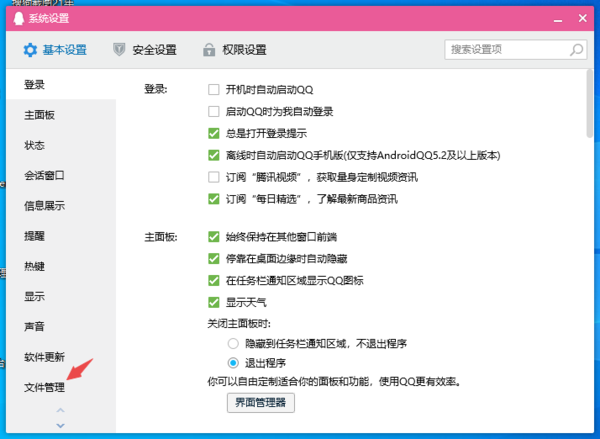
Task: Disable 停靠在桌面边缘时自动隐藏
Action: coord(214,259)
